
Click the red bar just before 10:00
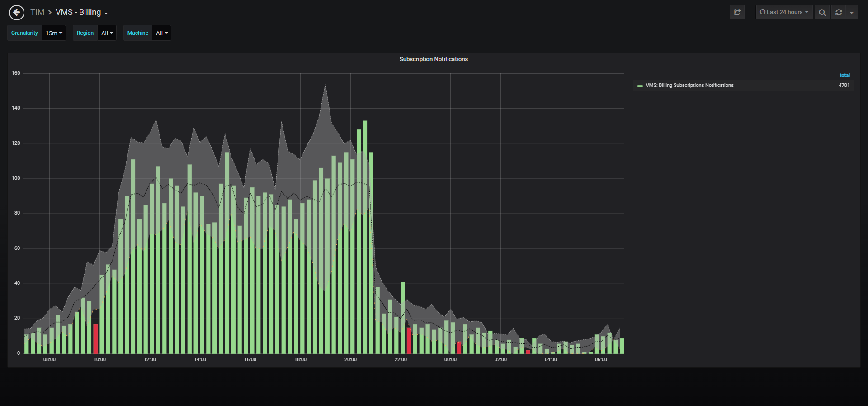95,339
